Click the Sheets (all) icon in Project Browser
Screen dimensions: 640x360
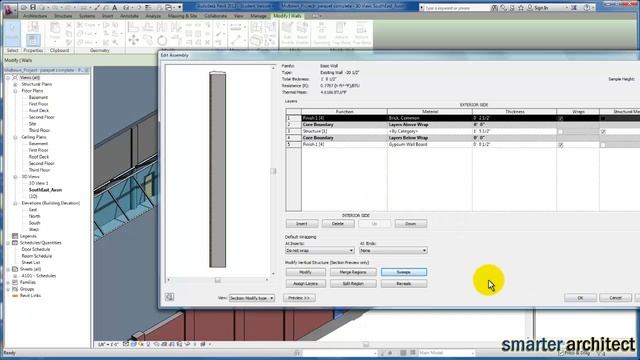[15, 269]
